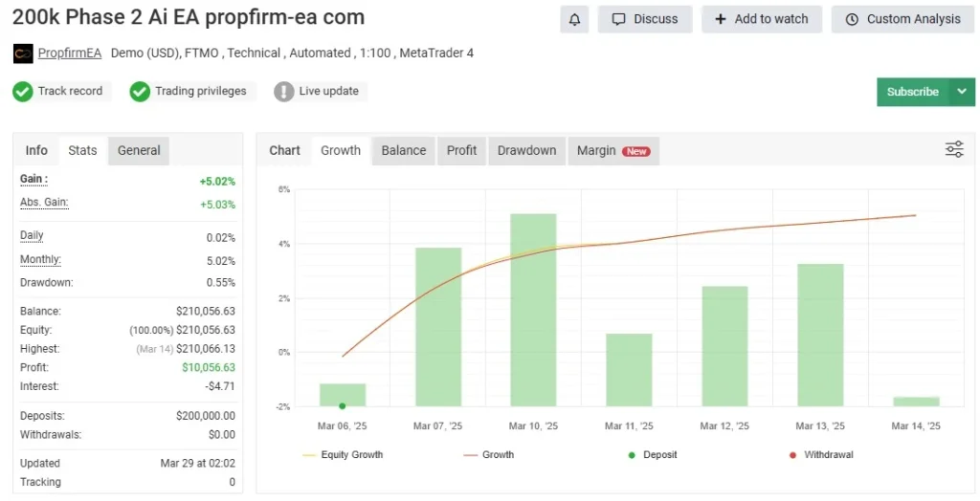Click the Trading privileges checkmark icon
Image resolution: width=980 pixels, height=501 pixels.
(x=140, y=91)
